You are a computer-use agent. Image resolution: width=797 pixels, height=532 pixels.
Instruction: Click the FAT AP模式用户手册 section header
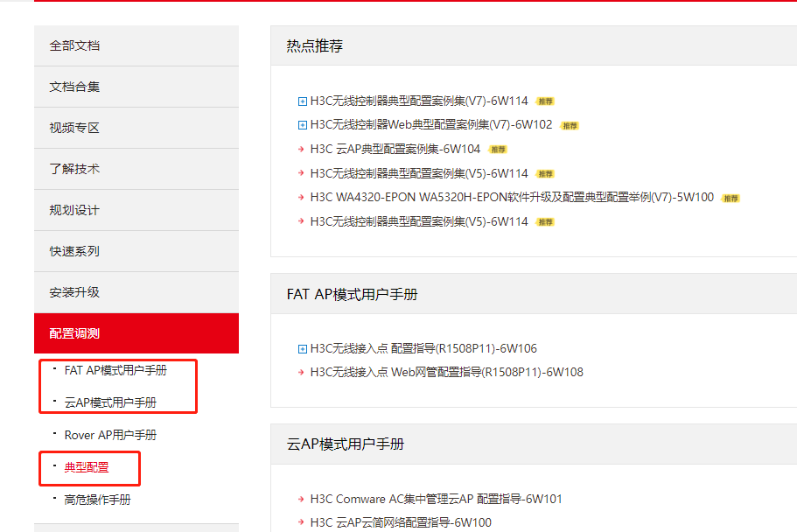coord(534,294)
